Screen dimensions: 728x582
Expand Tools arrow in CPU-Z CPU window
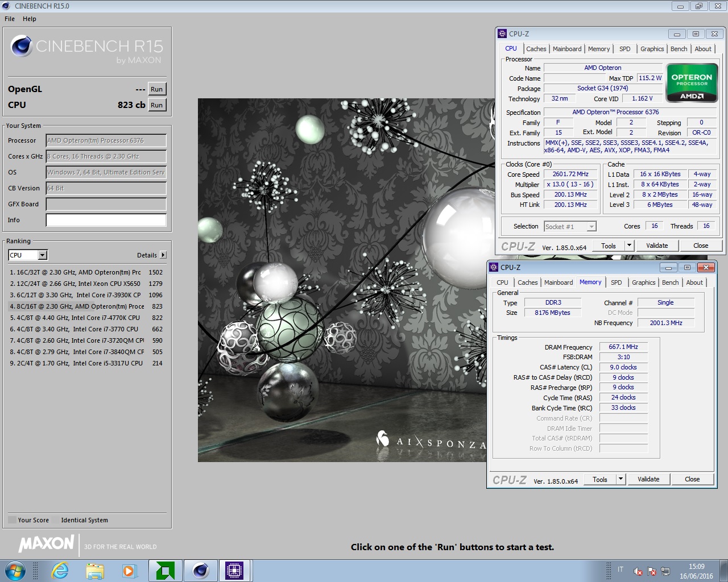[x=629, y=246]
